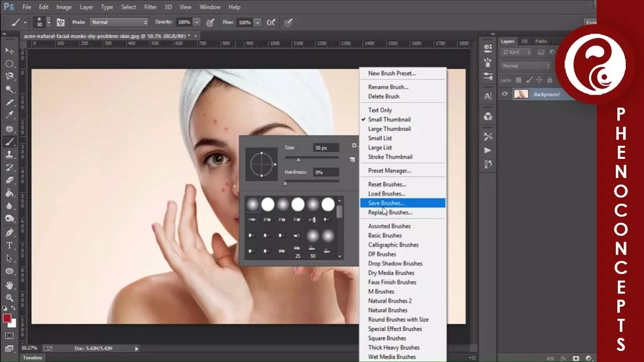Toggle Quick Mask mode
The width and height of the screenshot is (644, 362).
pyautogui.click(x=9, y=335)
